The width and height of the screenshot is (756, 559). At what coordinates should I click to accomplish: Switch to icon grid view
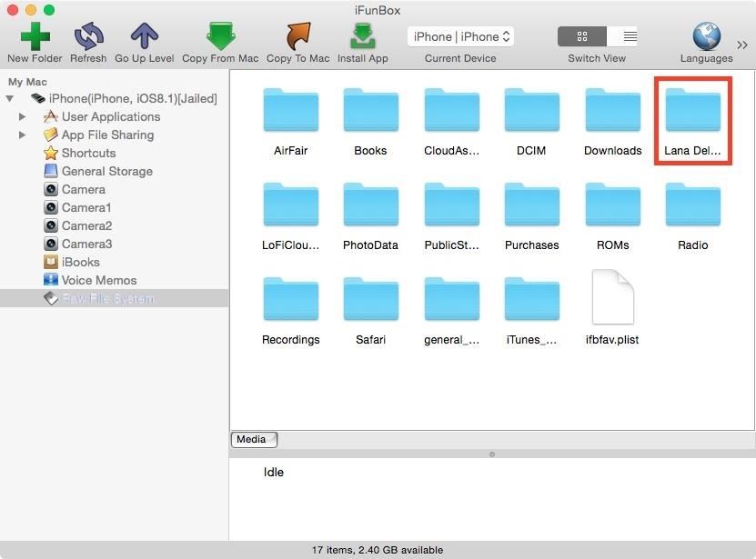coord(582,36)
